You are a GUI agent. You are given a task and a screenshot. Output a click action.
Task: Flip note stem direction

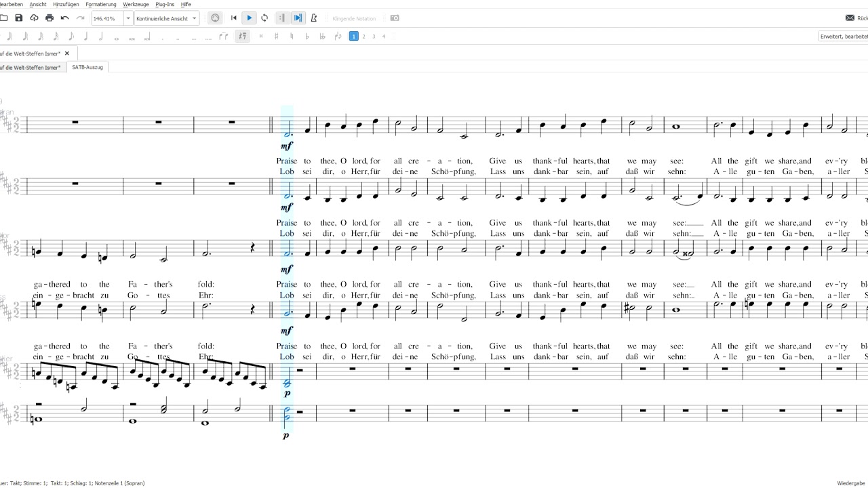pos(338,37)
